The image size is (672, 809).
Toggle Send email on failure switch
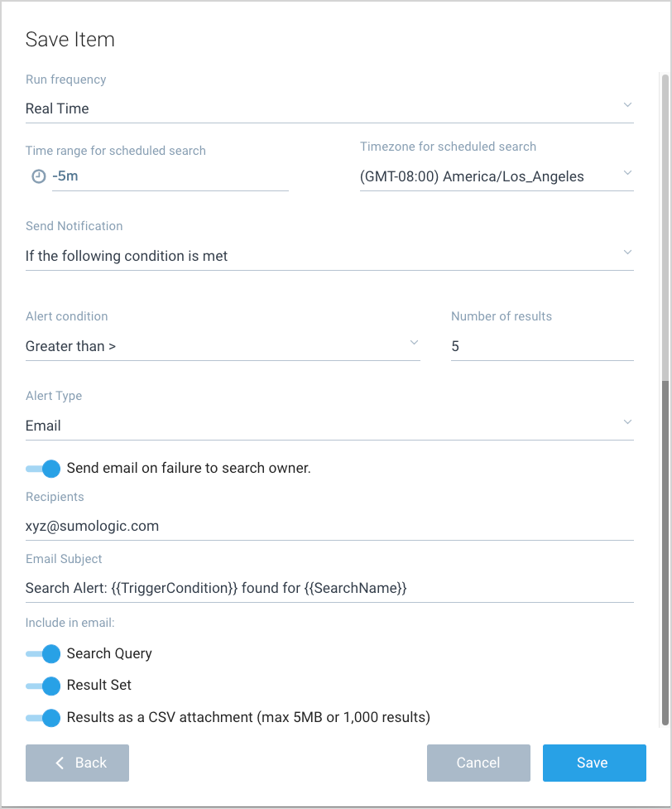[43, 469]
